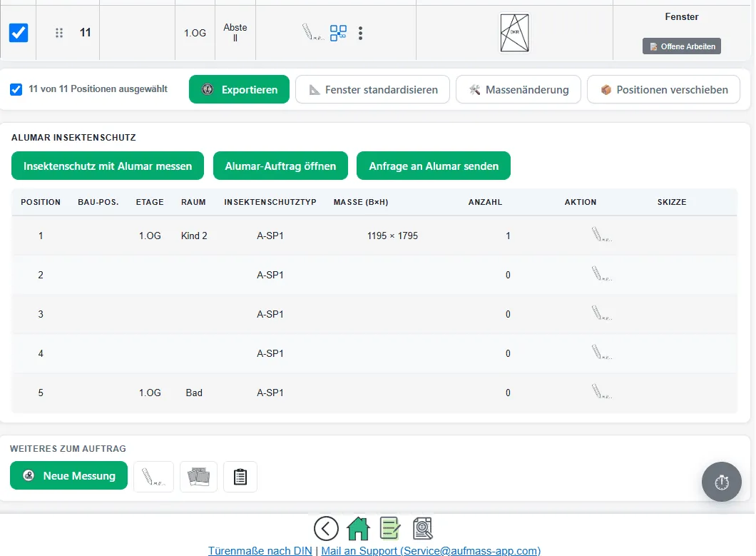Click the 'Bad' room cell in row 5

click(x=194, y=393)
